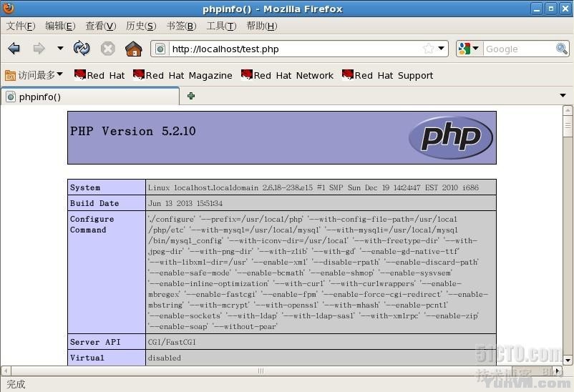Open the 编辑(E) menu
This screenshot has width=574, height=392.
tap(60, 26)
